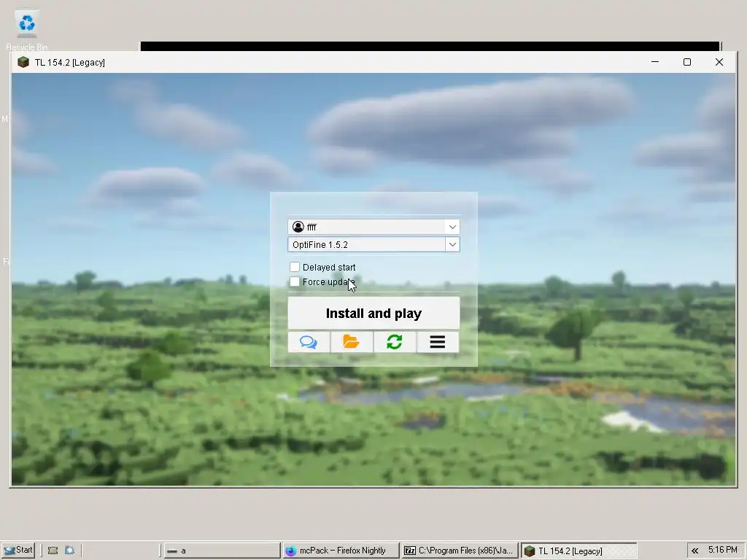
Task: Open the hamburger menu settings button
Action: pos(438,342)
